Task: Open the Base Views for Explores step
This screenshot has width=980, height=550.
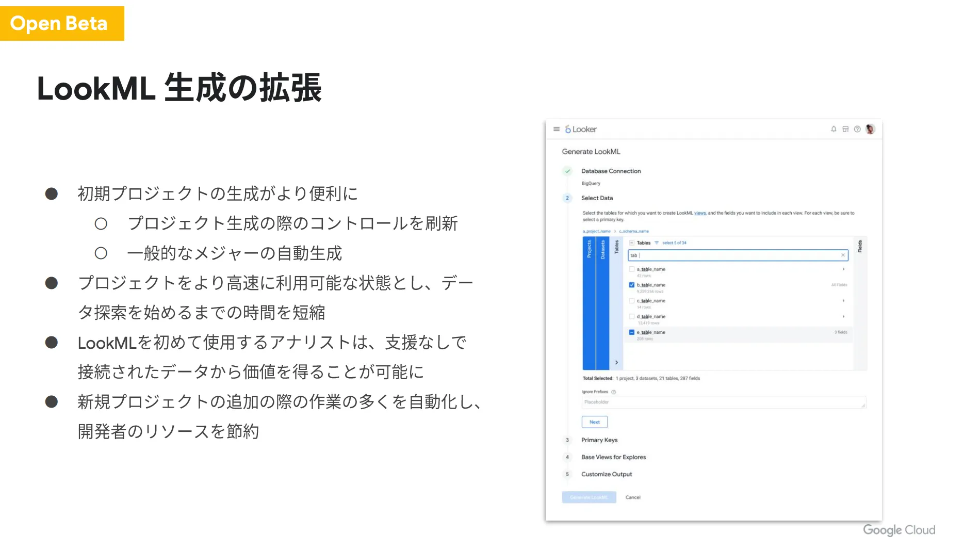Action: click(613, 457)
